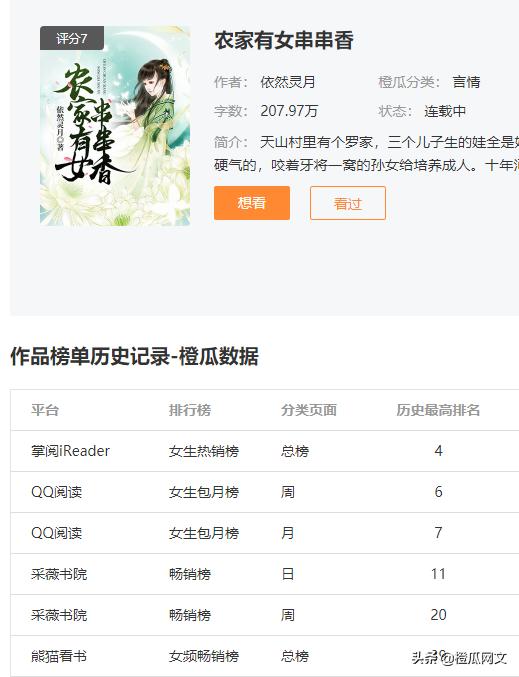Click the 想看 orange button

(x=252, y=203)
